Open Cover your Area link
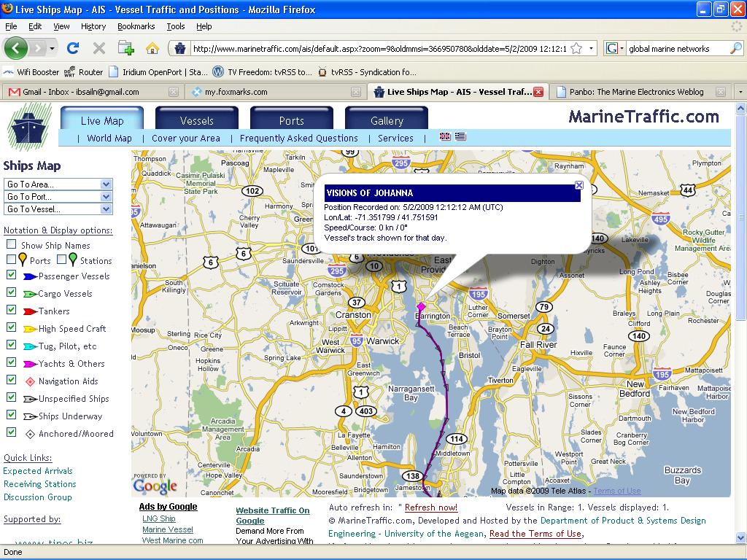 [186, 138]
